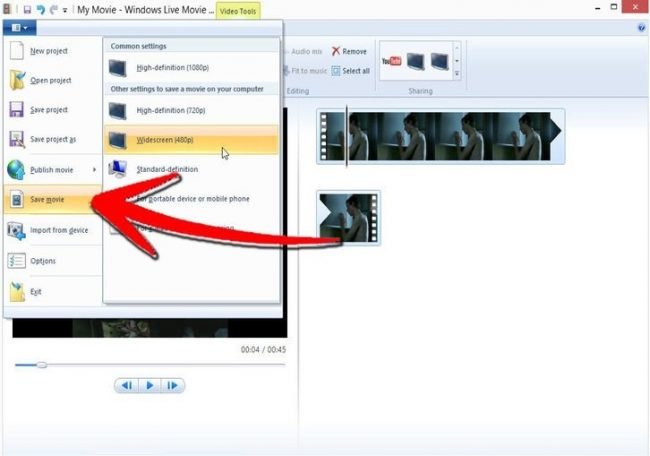This screenshot has height=456, width=650.
Task: Open the quick access toolbar customize arrow
Action: coord(66,9)
